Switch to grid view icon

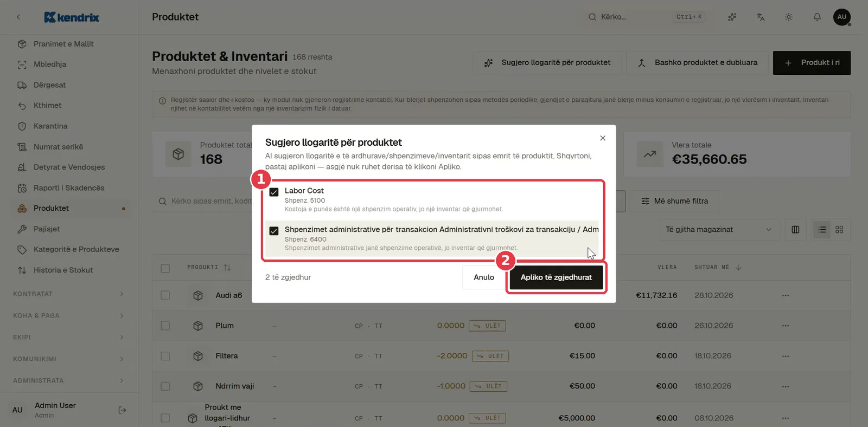pyautogui.click(x=839, y=230)
